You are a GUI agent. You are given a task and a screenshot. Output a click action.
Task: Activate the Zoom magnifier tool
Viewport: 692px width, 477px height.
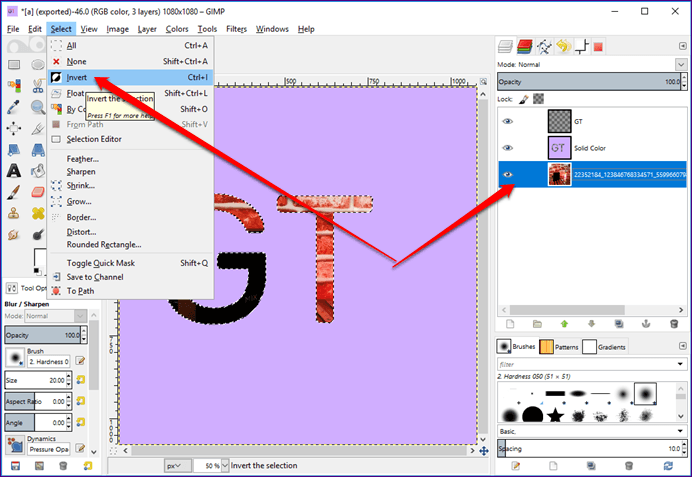(38, 107)
